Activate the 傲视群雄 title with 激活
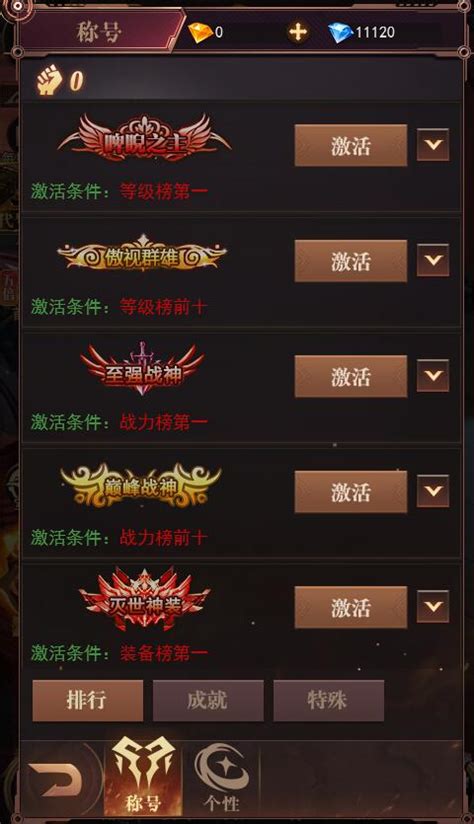The width and height of the screenshot is (474, 824). 351,261
